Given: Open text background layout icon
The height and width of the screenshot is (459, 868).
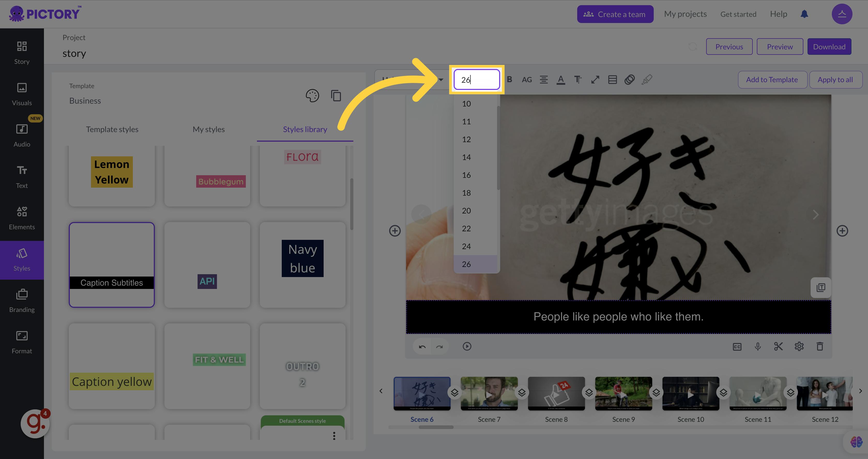Looking at the screenshot, I should point(612,80).
